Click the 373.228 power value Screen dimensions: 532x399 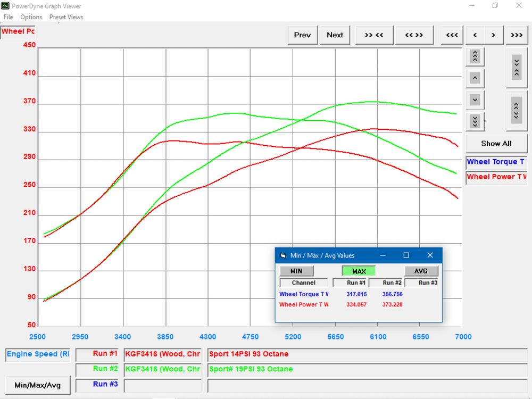coord(393,305)
